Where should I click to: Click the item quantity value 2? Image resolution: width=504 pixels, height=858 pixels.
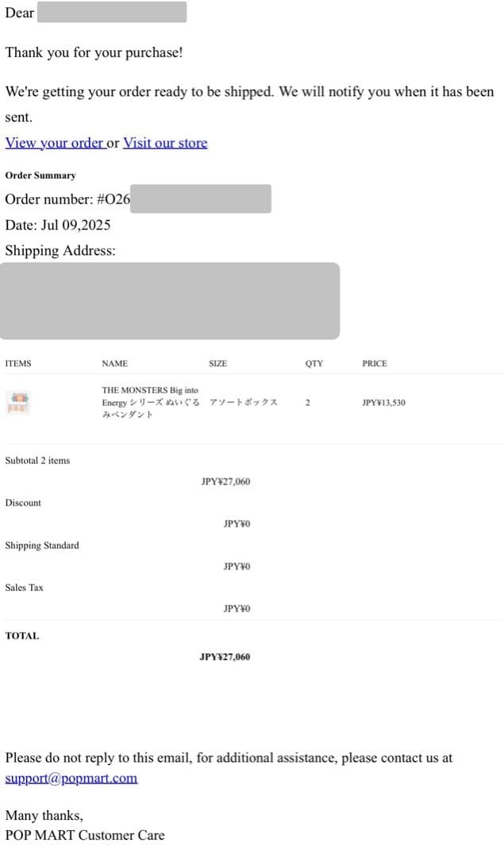[x=307, y=403]
